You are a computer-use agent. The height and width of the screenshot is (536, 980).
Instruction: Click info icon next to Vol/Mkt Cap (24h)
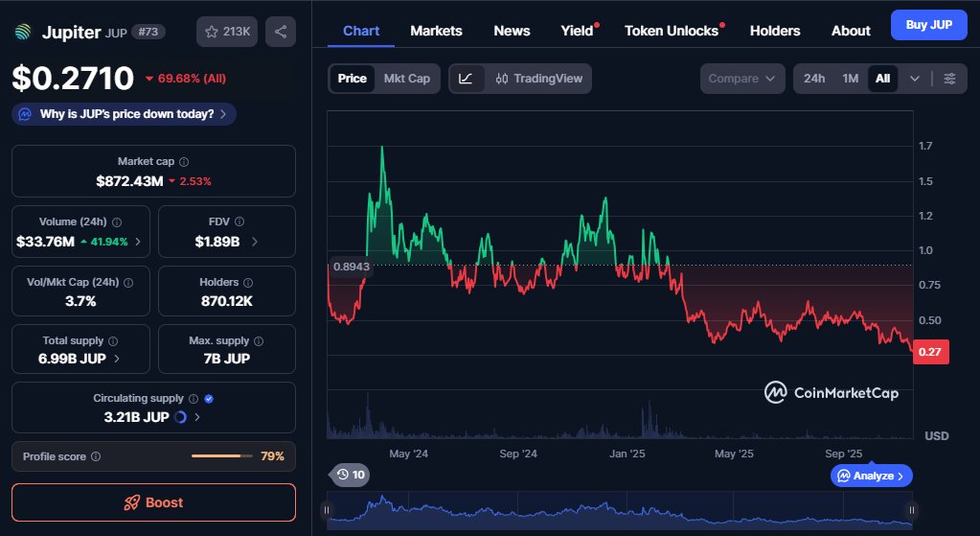(128, 283)
